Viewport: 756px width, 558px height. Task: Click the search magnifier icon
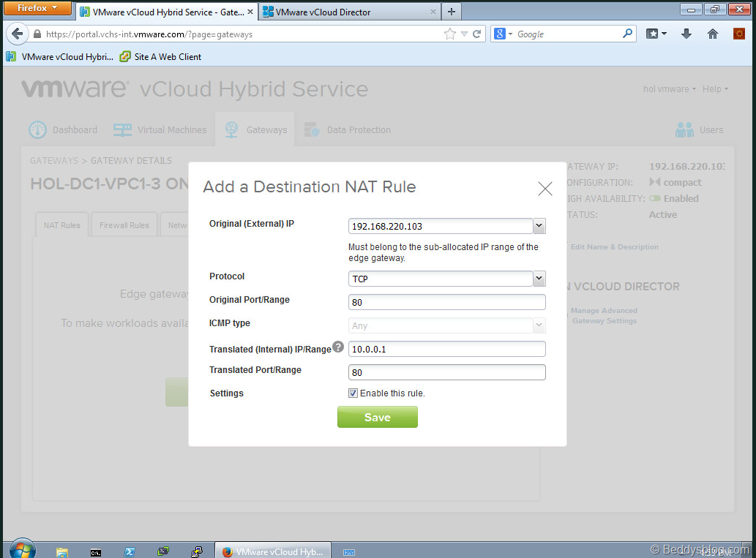pyautogui.click(x=627, y=33)
